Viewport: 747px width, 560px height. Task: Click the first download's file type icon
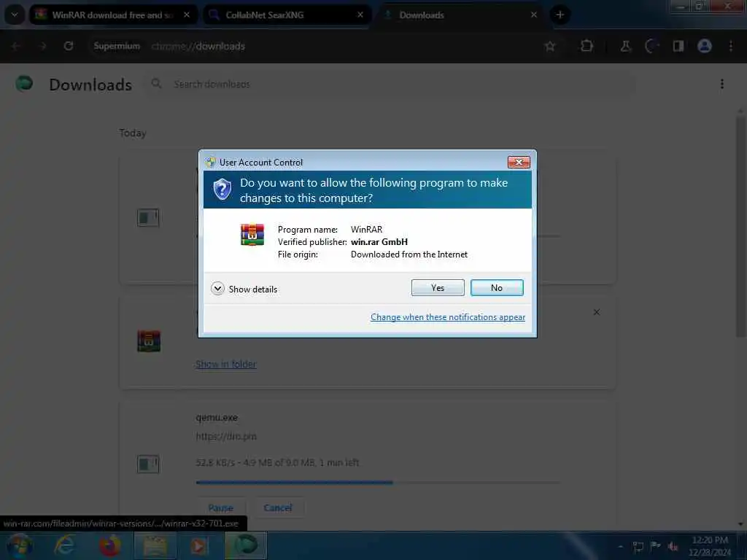point(148,217)
